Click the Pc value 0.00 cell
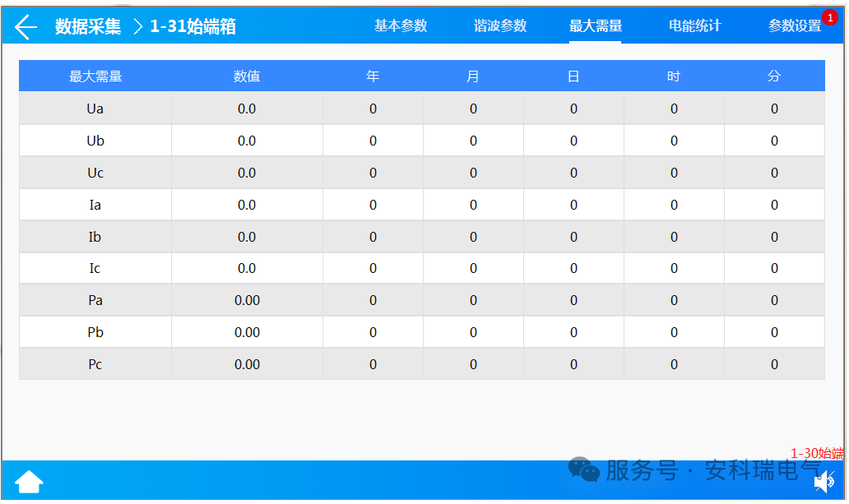This screenshot has height=504, width=849. [247, 364]
